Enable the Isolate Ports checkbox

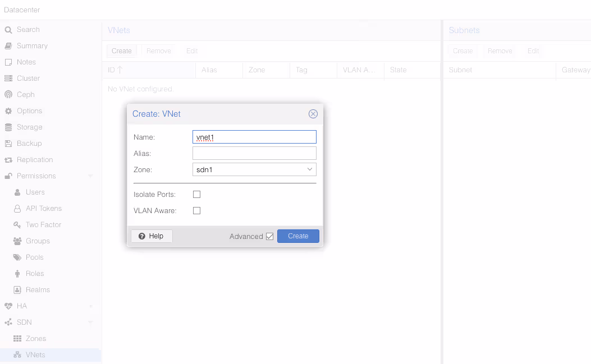click(x=196, y=195)
